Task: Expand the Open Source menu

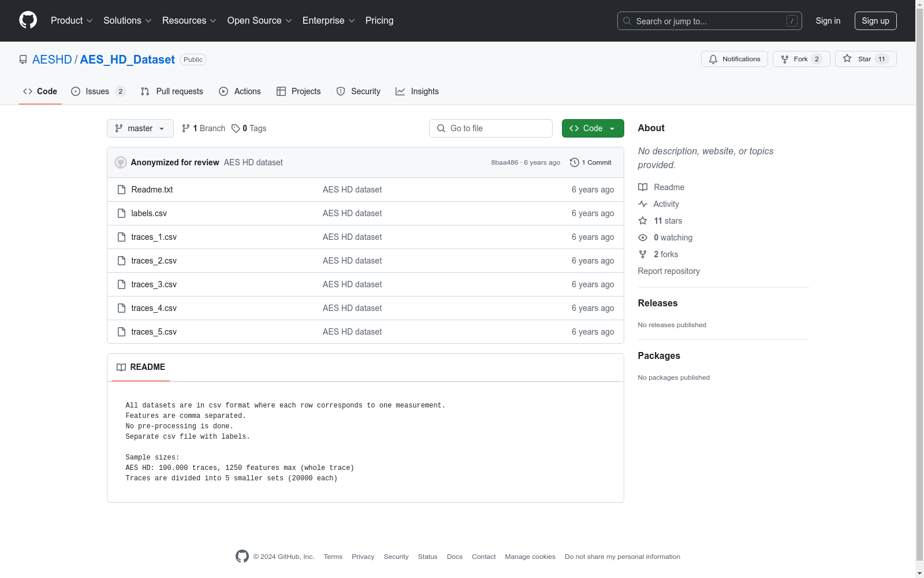Action: click(x=260, y=20)
